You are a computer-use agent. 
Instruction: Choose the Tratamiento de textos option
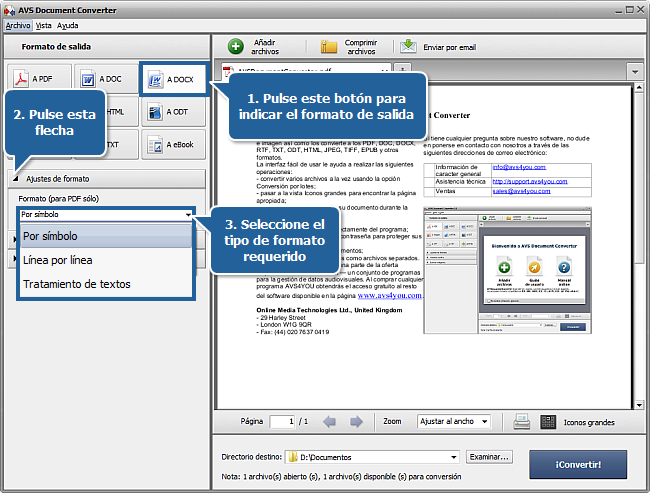coord(106,284)
